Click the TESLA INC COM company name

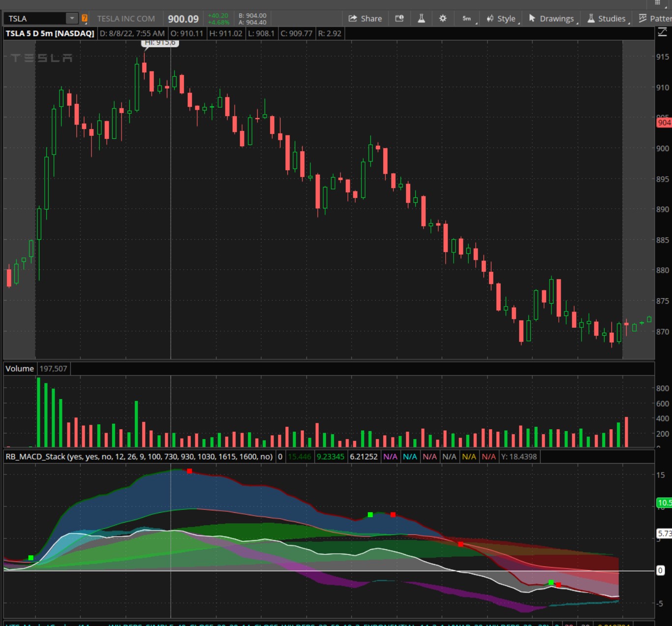126,19
